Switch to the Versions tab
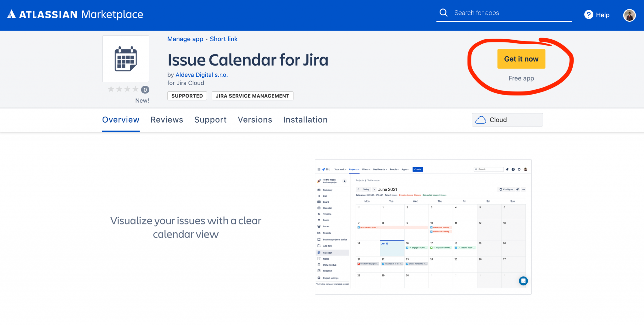The image size is (644, 325). 255,120
